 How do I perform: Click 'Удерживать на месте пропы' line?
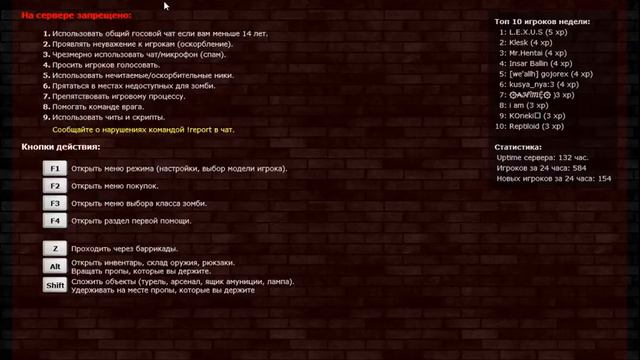pos(163,290)
